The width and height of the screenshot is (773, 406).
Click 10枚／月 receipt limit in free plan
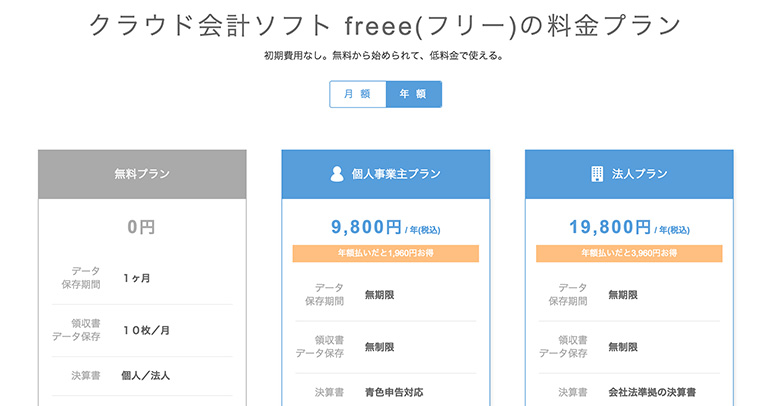[147, 330]
